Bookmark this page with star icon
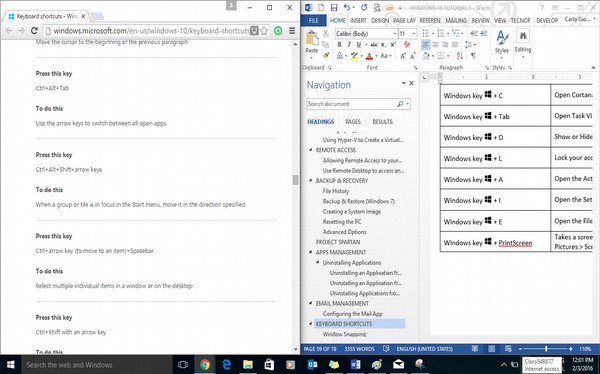 pos(264,31)
